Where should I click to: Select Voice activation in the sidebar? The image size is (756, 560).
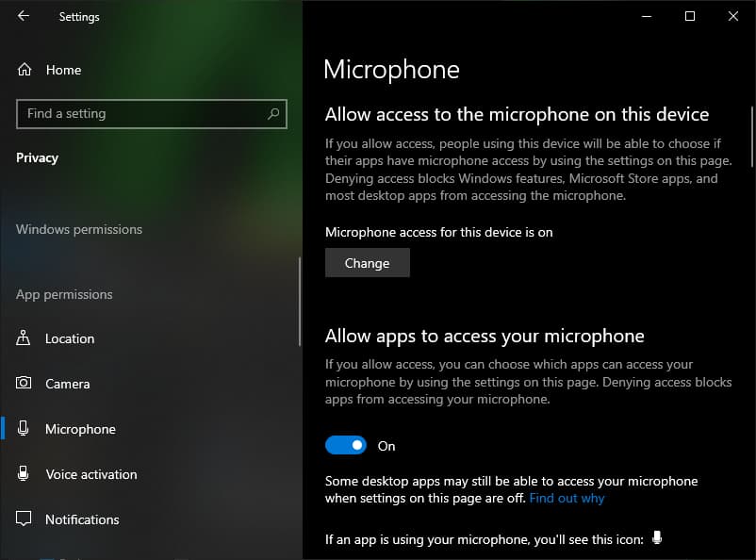[90, 474]
